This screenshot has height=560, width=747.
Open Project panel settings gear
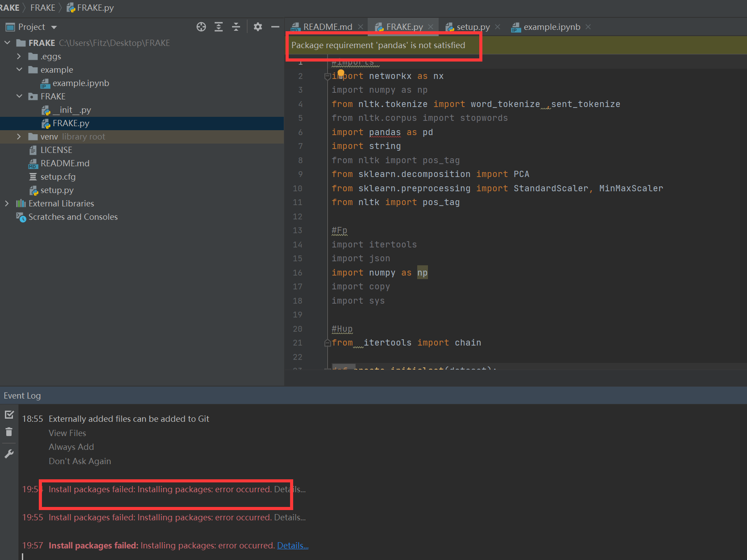click(x=258, y=27)
